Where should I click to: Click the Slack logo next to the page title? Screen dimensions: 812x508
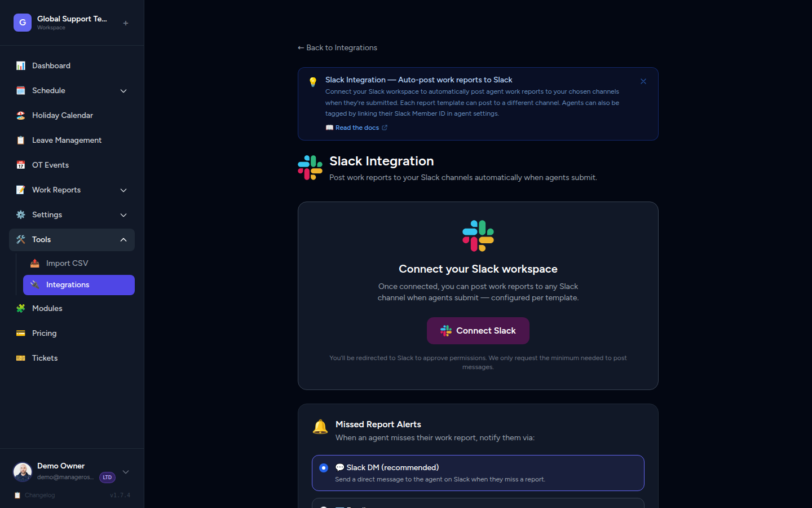click(x=310, y=167)
